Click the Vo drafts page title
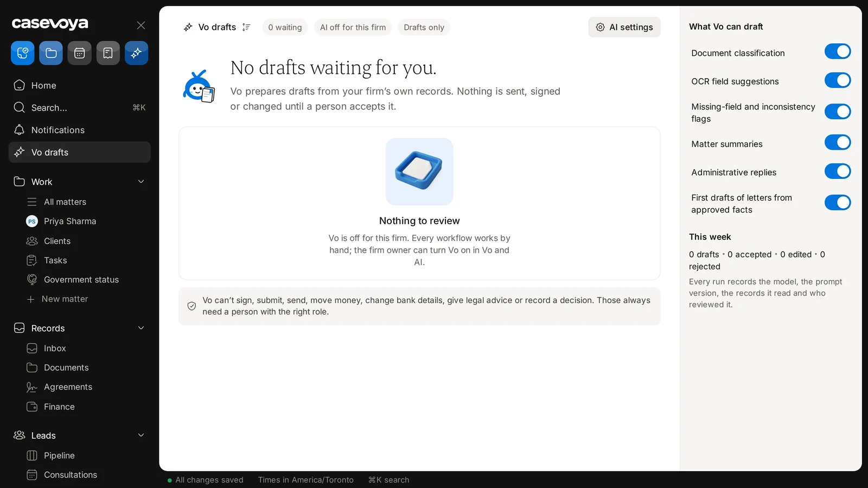 pos(217,27)
